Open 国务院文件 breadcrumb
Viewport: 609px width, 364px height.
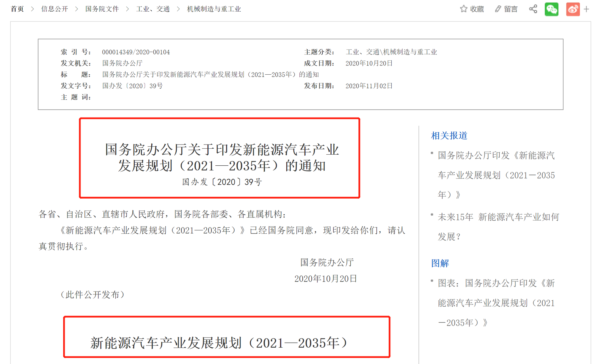click(102, 9)
